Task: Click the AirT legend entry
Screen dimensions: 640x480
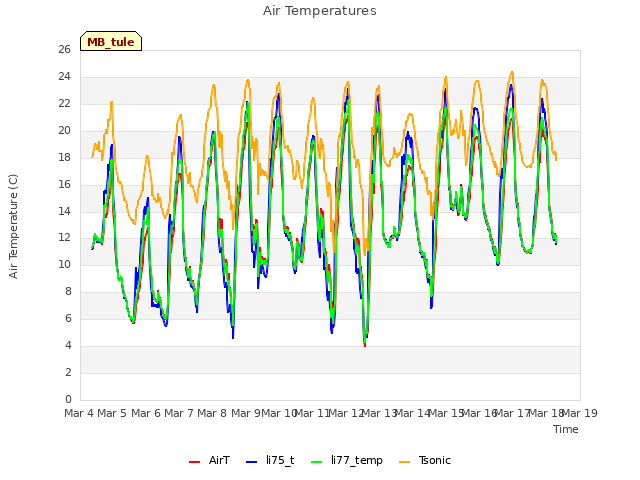Action: (209, 460)
